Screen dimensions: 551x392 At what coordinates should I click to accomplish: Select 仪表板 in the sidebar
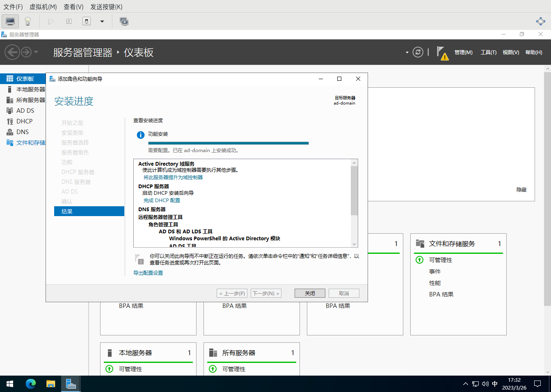coord(23,79)
